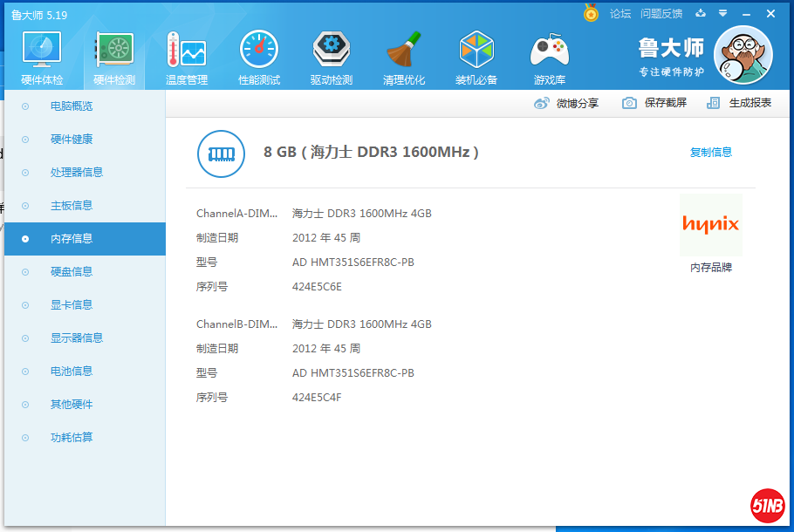Open the 游戏库 game library
The height and width of the screenshot is (532, 794).
point(549,57)
